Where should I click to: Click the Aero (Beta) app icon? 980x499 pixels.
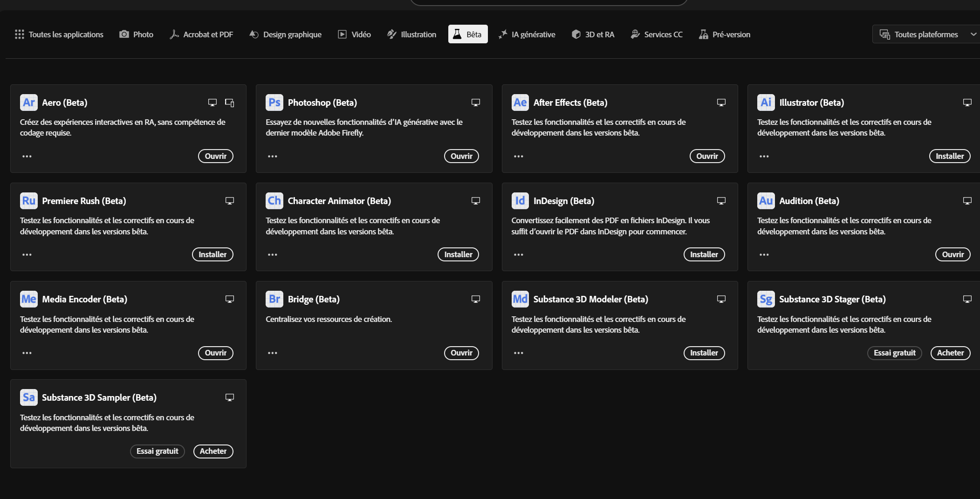click(x=29, y=103)
